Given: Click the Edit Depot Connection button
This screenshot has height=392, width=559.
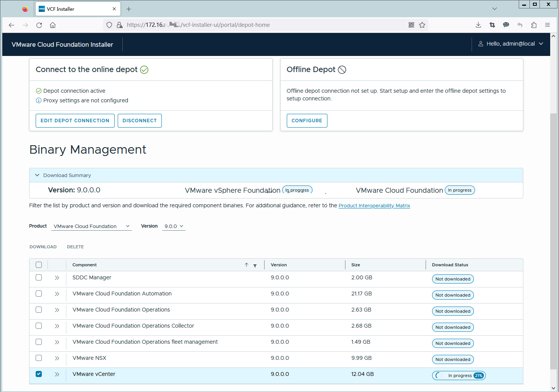Looking at the screenshot, I should [x=75, y=121].
